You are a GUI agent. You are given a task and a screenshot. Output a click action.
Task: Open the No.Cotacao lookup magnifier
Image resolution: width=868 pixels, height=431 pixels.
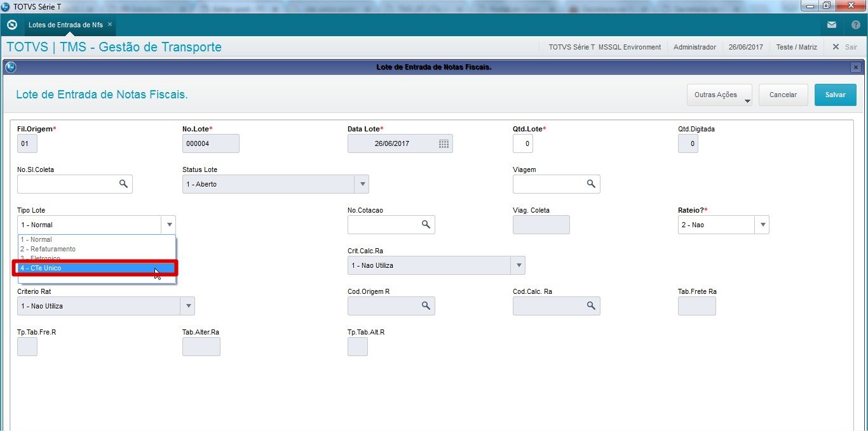click(426, 225)
